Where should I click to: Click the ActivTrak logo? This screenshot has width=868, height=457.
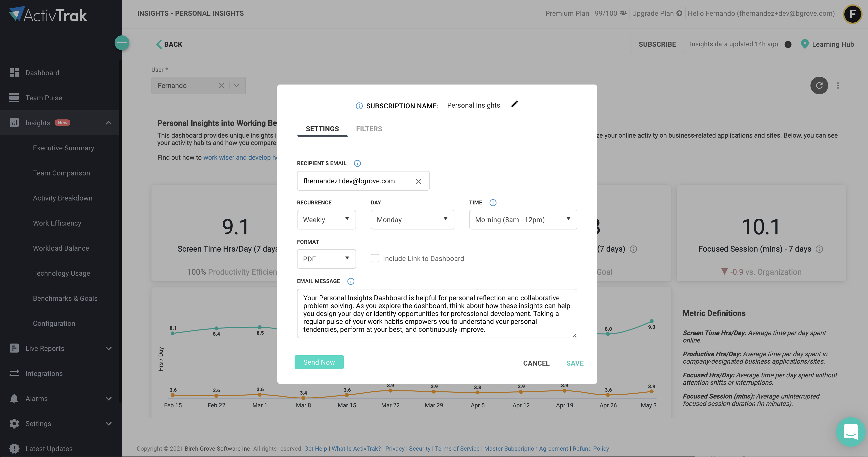[x=48, y=14]
